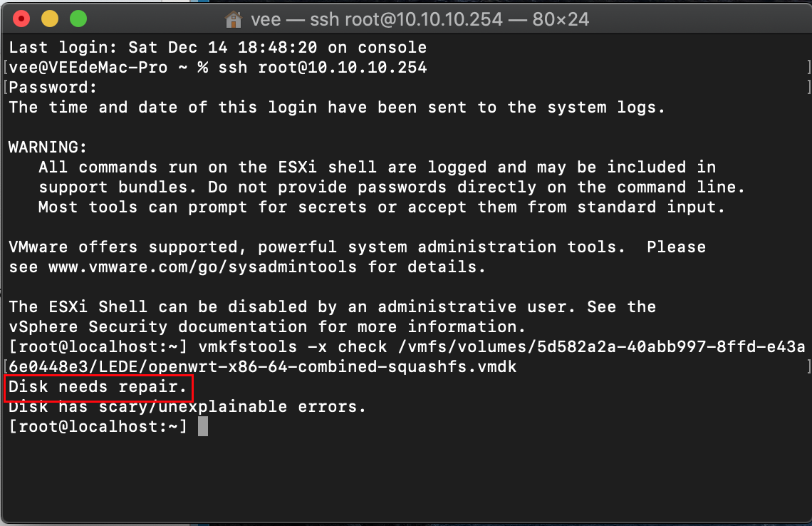The height and width of the screenshot is (526, 812).
Task: Click 'vee@VEEdeMac-Pro' prompt text
Action: [88, 68]
